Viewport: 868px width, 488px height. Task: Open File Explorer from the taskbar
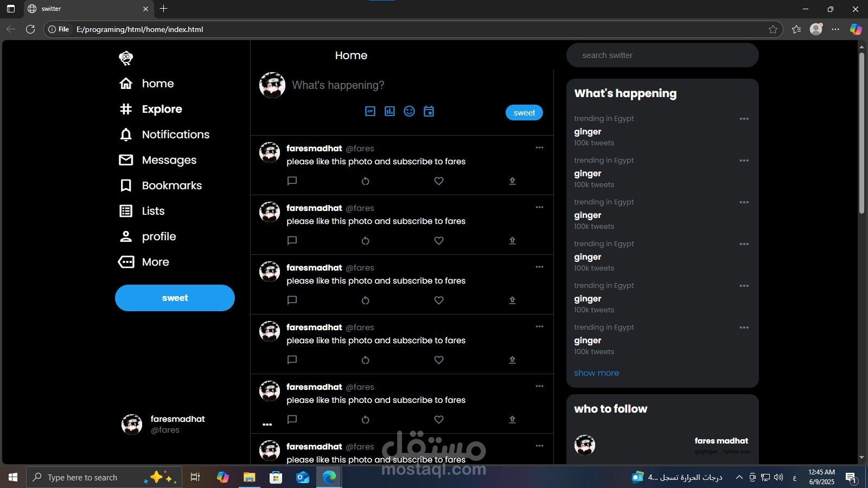(249, 477)
